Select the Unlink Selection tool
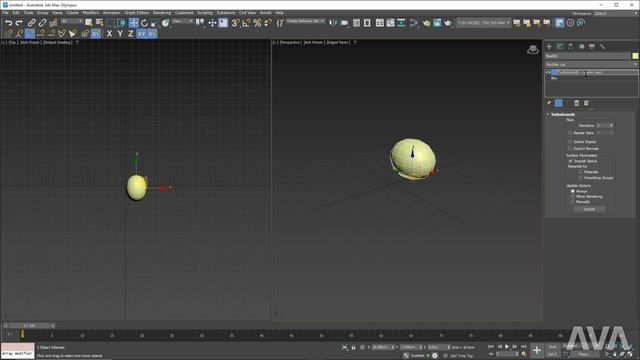 point(42,23)
